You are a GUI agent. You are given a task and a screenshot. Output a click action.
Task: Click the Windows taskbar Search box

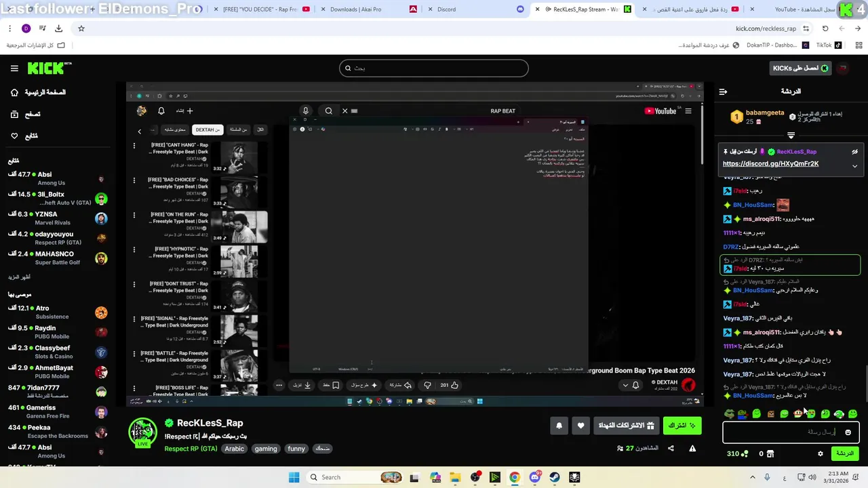[x=355, y=477]
